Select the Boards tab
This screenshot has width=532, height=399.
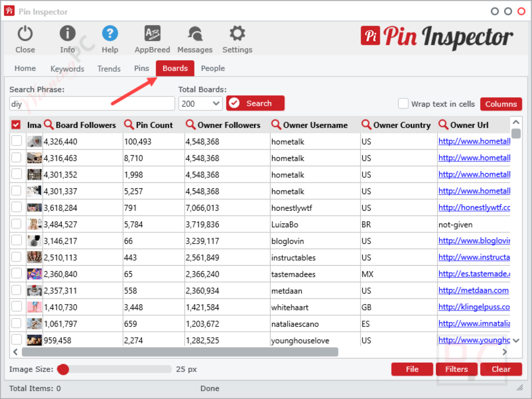[175, 68]
